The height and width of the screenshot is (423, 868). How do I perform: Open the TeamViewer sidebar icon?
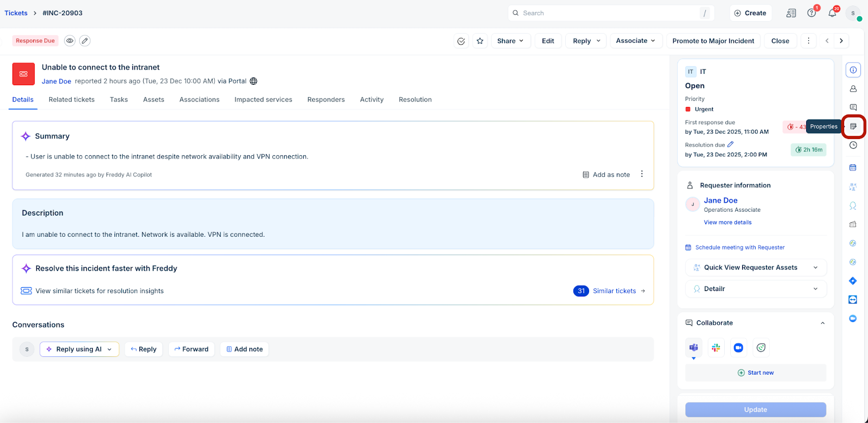pos(853,300)
